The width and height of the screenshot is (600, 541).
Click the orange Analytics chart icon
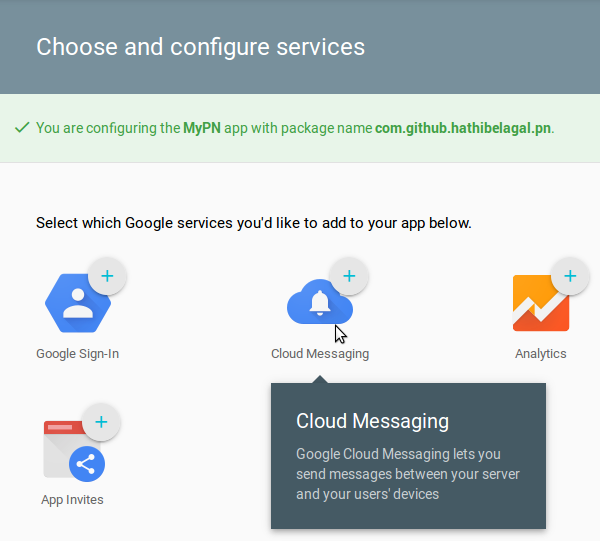(x=541, y=303)
